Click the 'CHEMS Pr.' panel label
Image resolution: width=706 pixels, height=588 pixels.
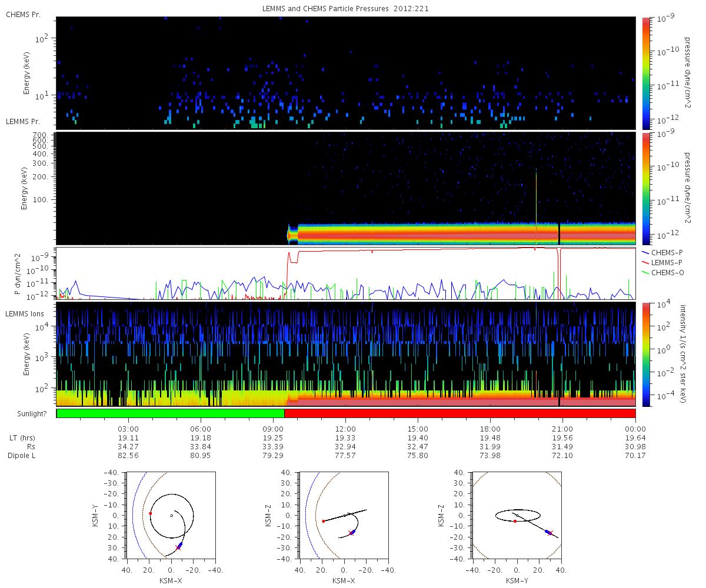[x=23, y=14]
